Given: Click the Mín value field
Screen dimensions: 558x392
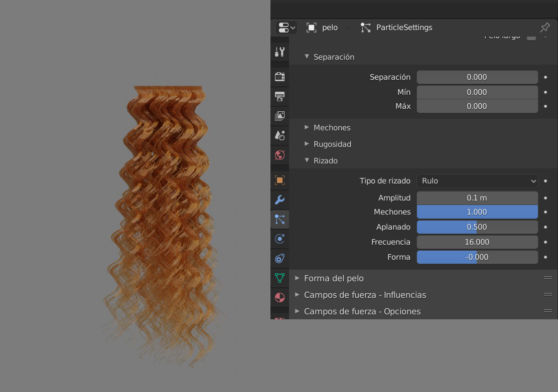Looking at the screenshot, I should coord(477,92).
